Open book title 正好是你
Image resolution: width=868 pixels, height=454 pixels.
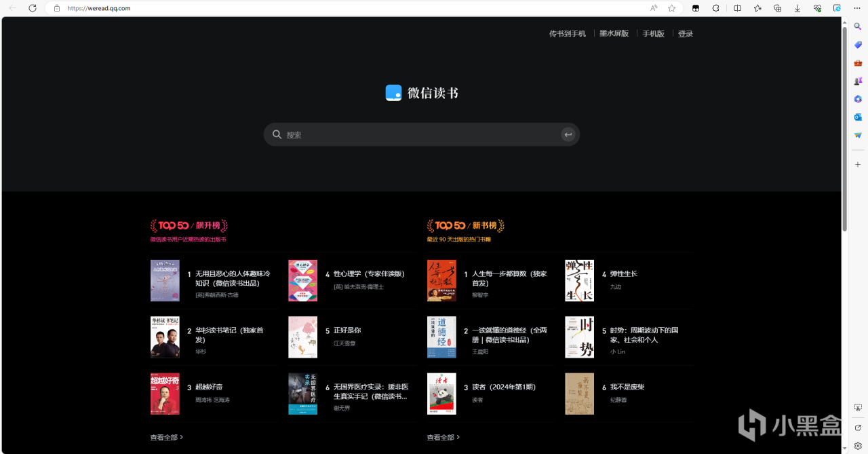click(347, 330)
